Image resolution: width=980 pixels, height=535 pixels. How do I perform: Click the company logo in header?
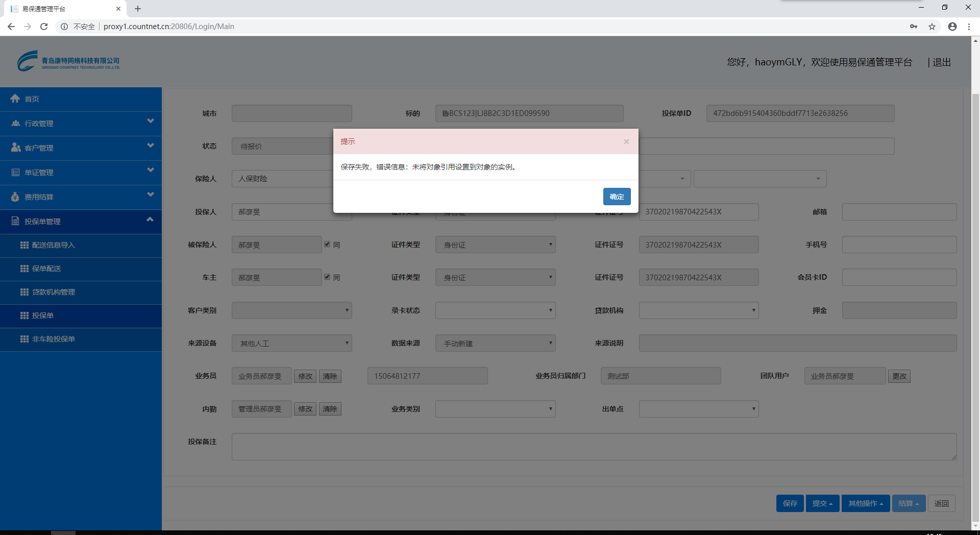click(68, 62)
